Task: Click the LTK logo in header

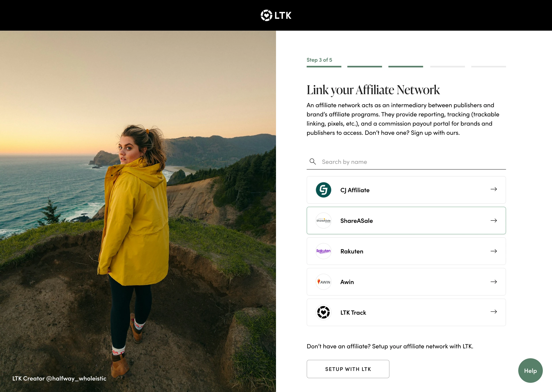Action: point(276,15)
